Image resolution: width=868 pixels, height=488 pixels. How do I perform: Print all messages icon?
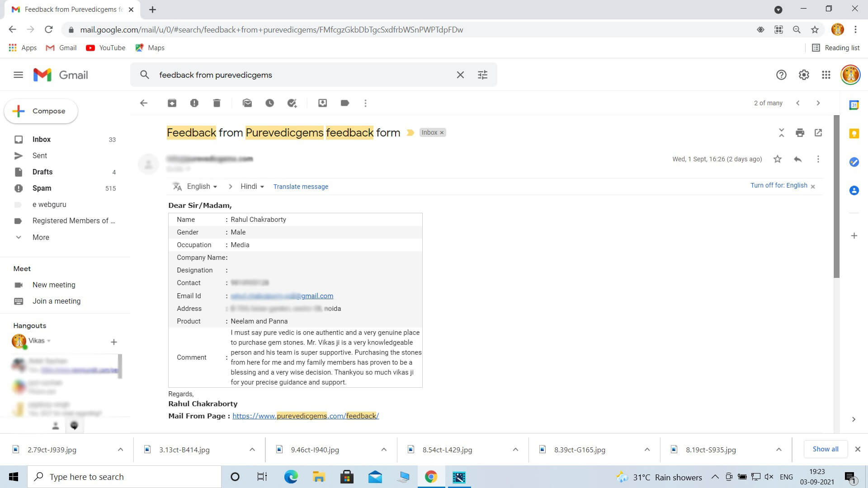800,133
